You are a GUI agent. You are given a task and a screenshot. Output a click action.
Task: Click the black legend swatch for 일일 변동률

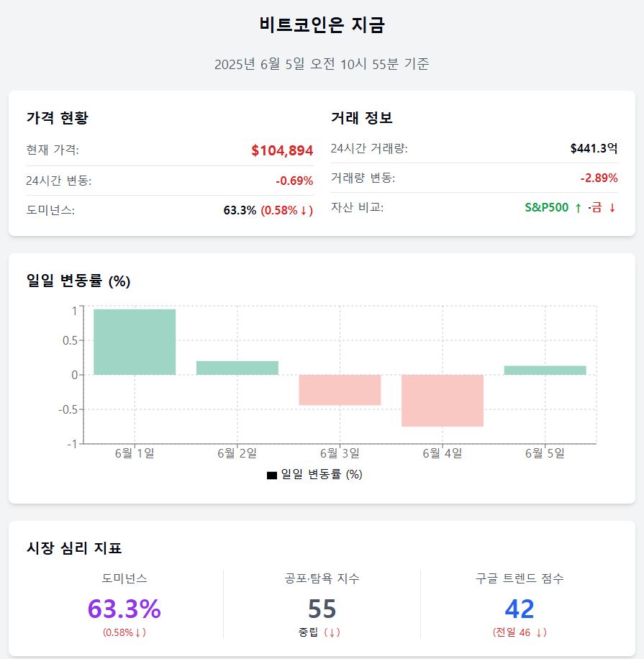point(271,475)
